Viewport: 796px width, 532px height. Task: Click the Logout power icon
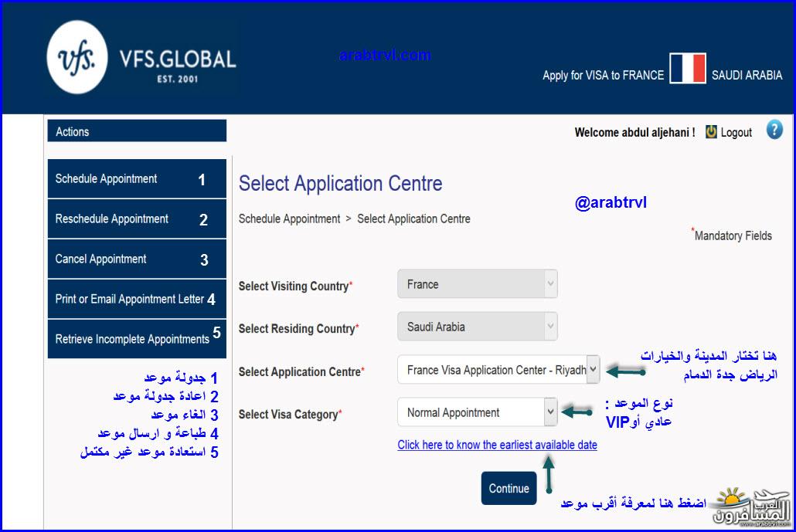(x=711, y=132)
